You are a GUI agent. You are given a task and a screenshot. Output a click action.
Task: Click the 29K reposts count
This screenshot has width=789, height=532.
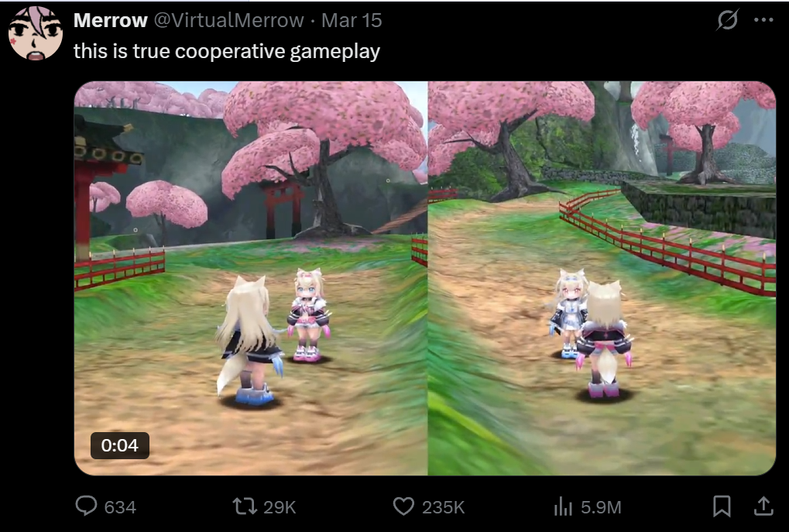pos(280,507)
